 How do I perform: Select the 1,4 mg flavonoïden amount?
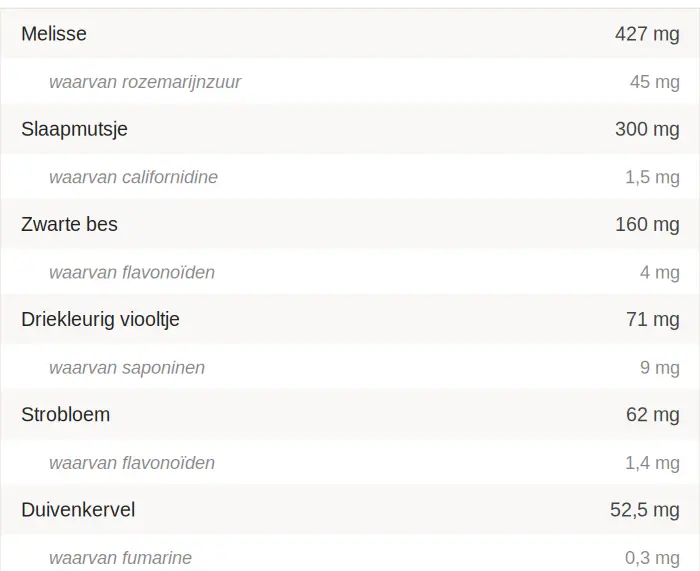[x=652, y=463]
